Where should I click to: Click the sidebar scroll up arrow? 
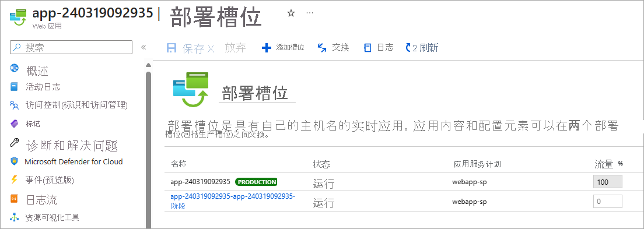coord(148,65)
